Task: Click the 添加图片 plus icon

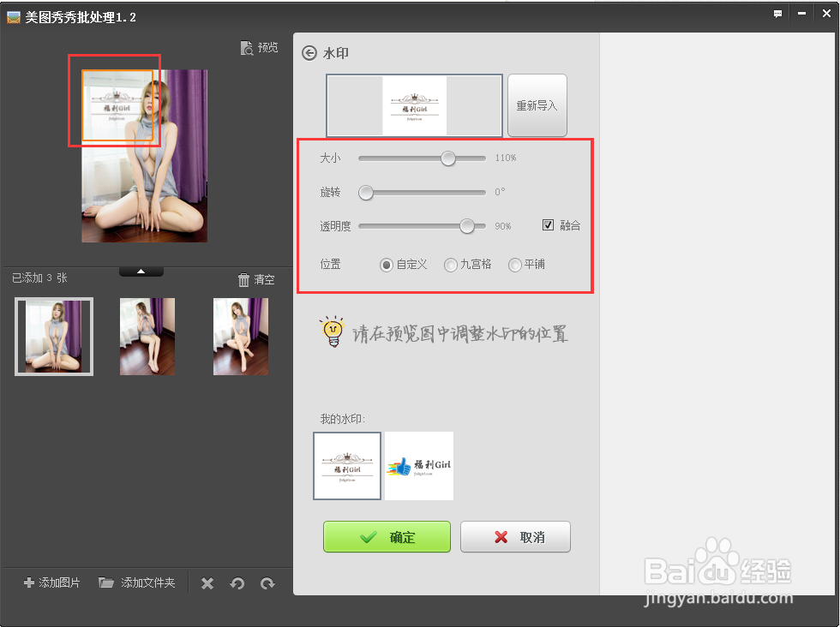Action: click(x=29, y=582)
